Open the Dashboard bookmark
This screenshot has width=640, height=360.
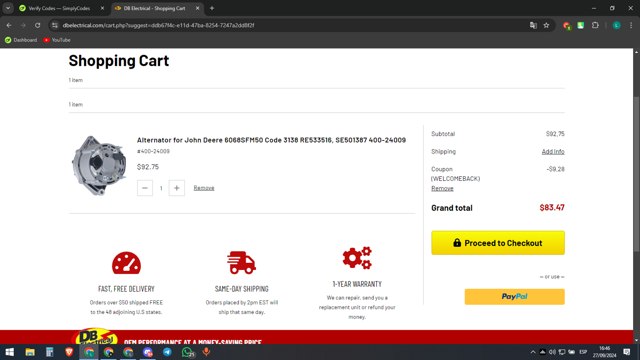(x=21, y=40)
